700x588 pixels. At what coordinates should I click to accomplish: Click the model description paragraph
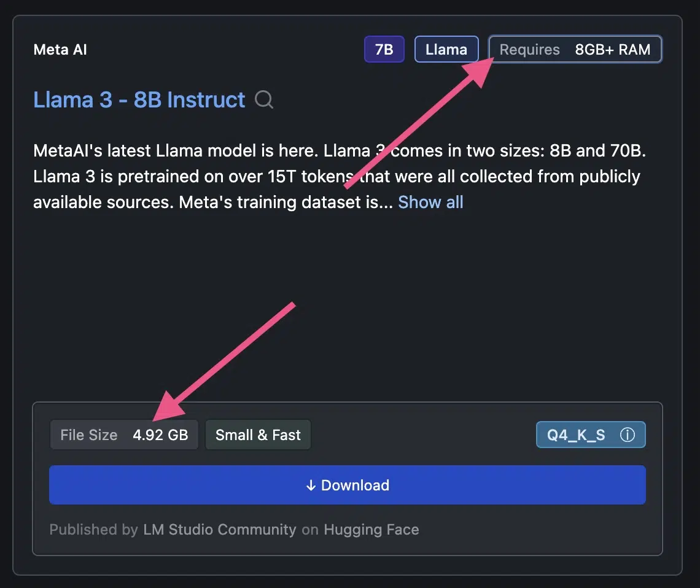click(338, 176)
